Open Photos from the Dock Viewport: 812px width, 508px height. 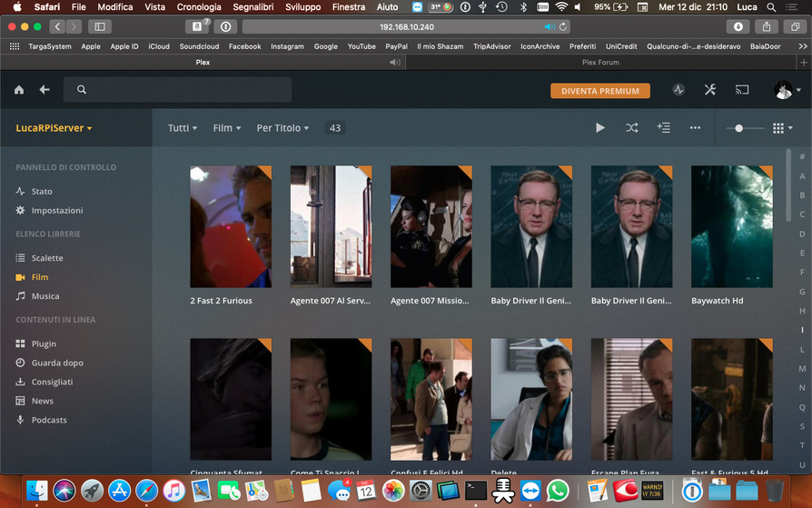[393, 491]
